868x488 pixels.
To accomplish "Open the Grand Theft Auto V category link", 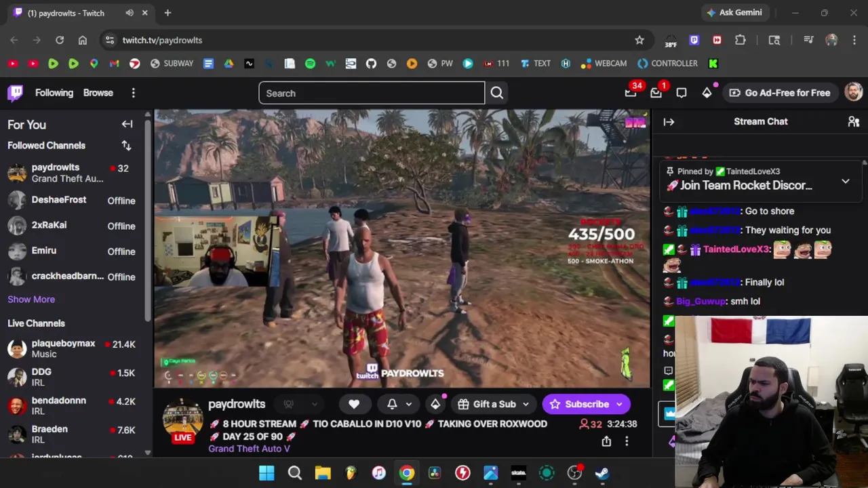I will tap(249, 449).
